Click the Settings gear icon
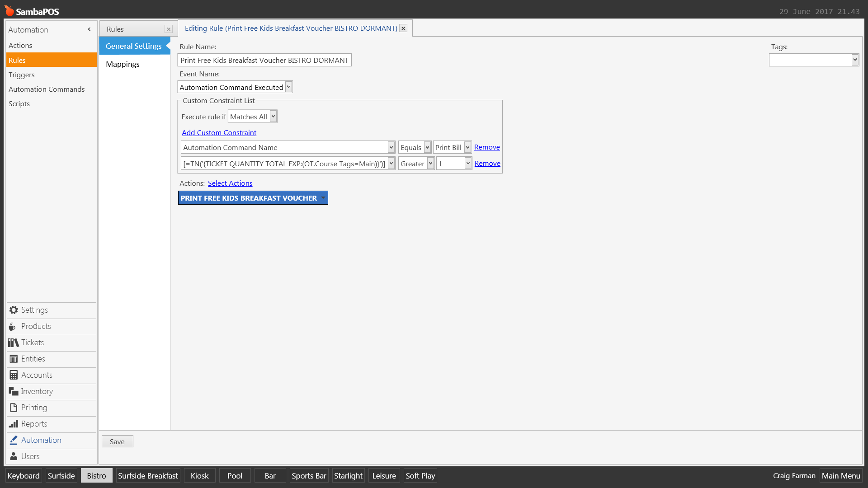This screenshot has width=868, height=488. point(14,310)
